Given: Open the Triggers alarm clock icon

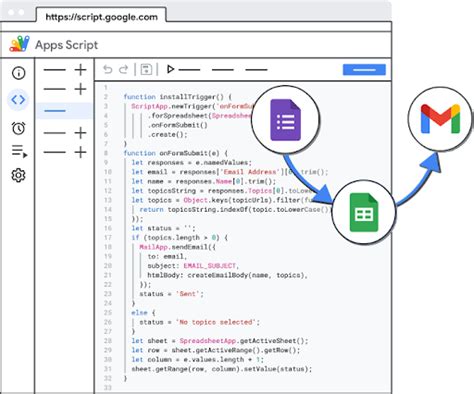Looking at the screenshot, I should pos(18,128).
